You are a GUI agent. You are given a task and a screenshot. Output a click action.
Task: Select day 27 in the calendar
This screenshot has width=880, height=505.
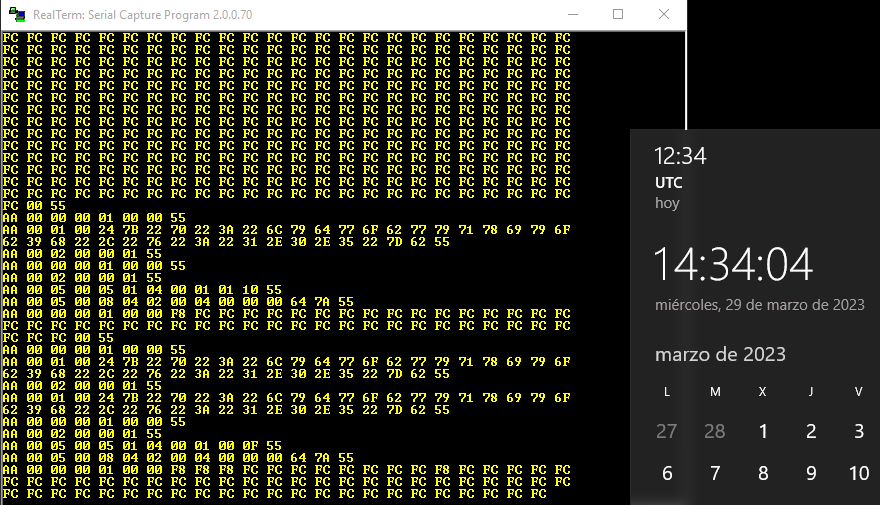pyautogui.click(x=667, y=431)
